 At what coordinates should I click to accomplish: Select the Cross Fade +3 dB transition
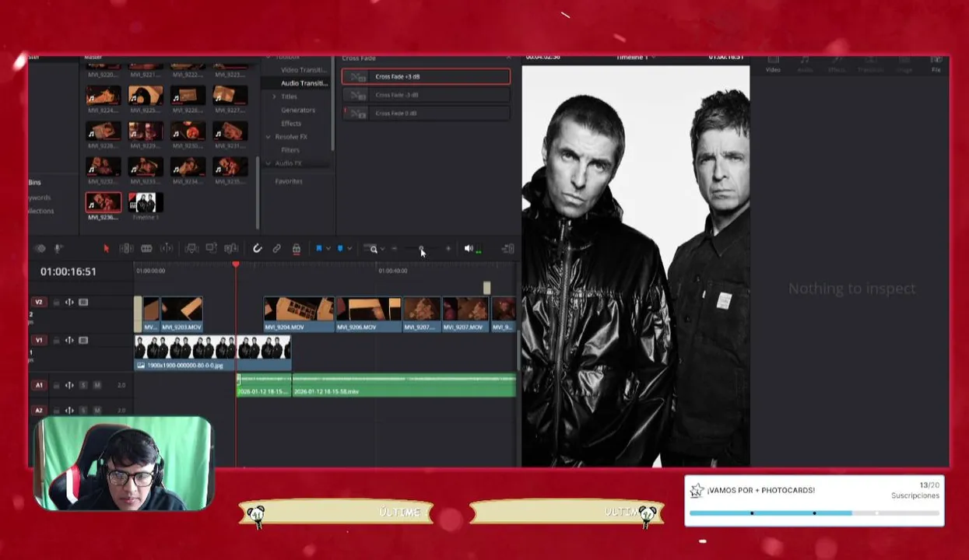pos(426,77)
